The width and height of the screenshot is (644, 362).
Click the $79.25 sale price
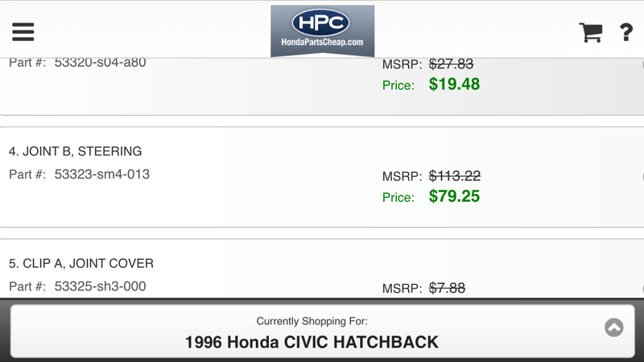tap(454, 196)
